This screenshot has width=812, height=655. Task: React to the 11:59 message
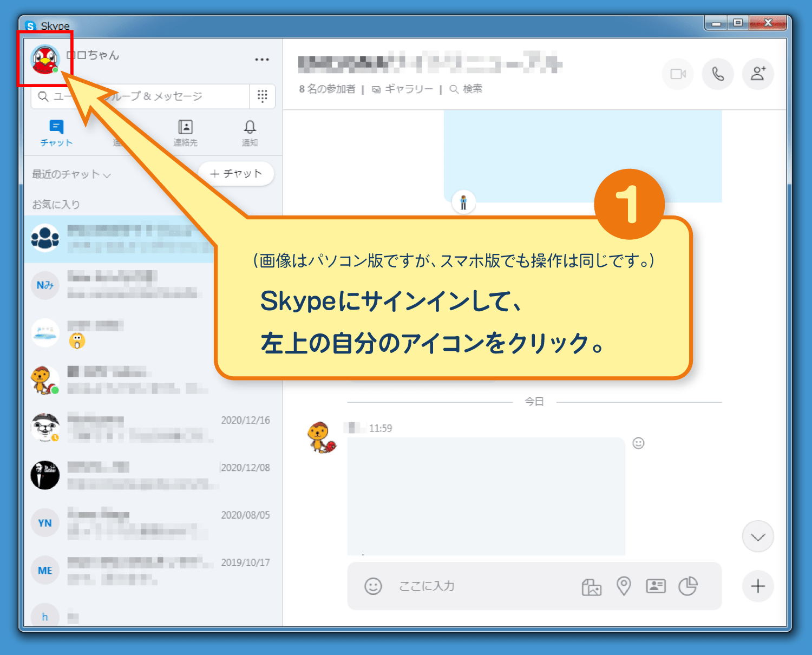(639, 443)
